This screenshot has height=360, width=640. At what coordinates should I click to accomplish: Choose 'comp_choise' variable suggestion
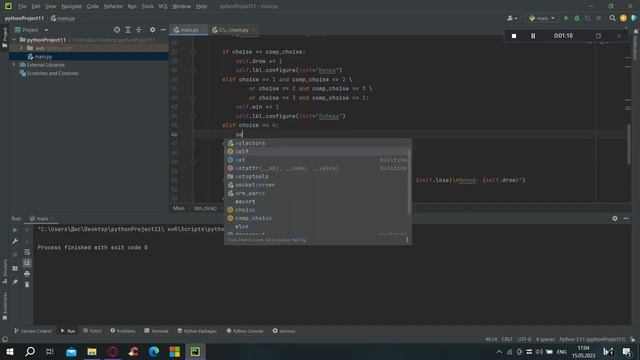(x=318, y=218)
